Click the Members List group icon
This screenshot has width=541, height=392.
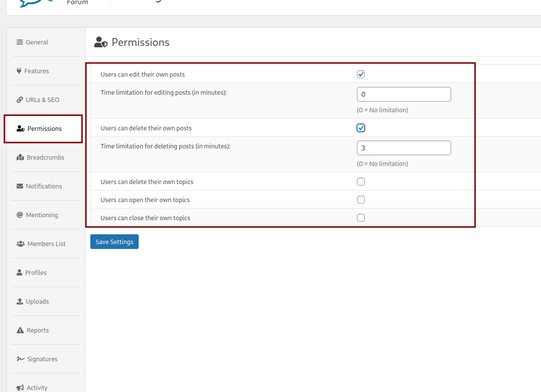pyautogui.click(x=21, y=244)
